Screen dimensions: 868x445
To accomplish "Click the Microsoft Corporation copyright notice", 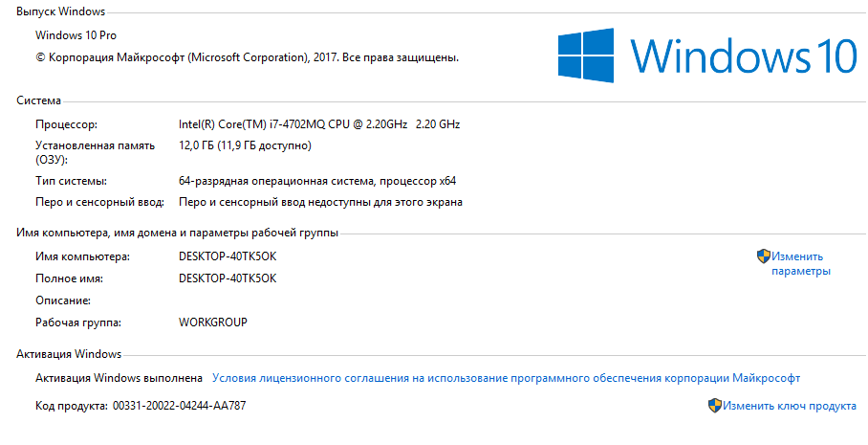I will [x=247, y=57].
